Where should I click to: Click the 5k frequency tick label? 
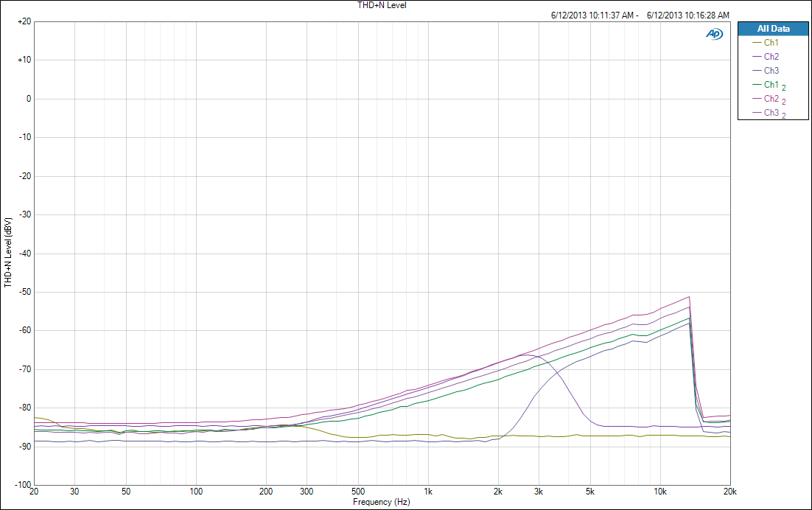point(589,492)
